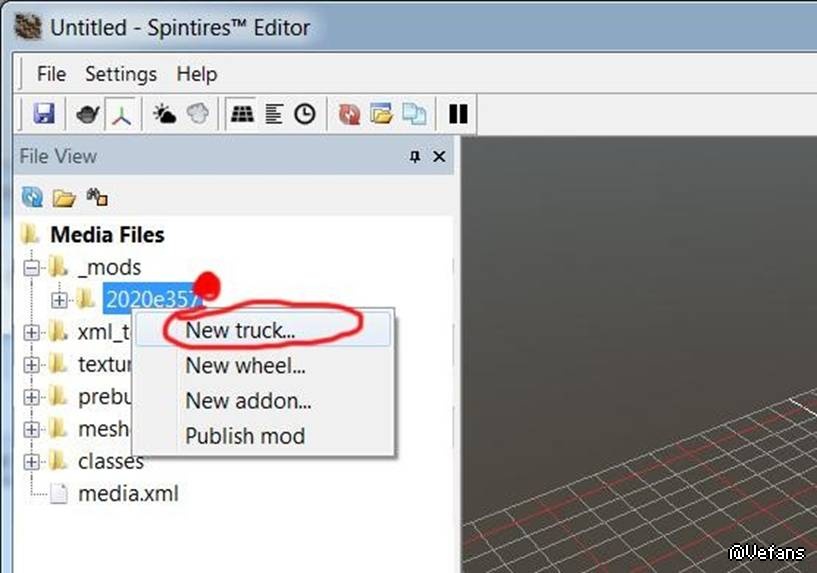This screenshot has width=817, height=573.
Task: Click the text lines toolbar icon
Action: point(274,114)
